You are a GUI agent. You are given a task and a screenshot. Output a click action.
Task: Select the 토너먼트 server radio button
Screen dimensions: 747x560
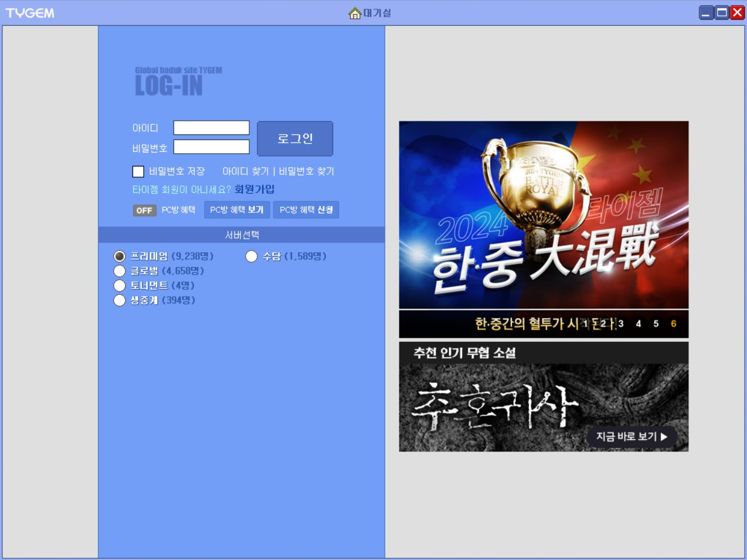click(120, 286)
